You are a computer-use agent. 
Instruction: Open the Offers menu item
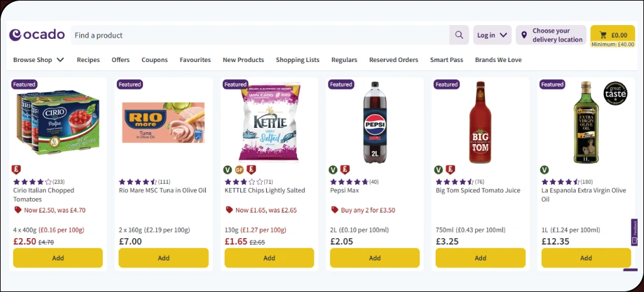121,60
